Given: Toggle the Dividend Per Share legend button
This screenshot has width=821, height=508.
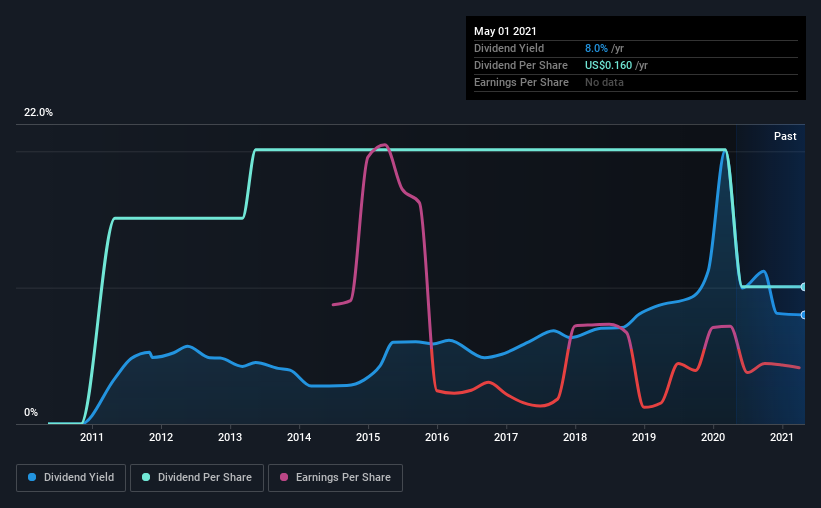Looking at the screenshot, I should tap(197, 478).
